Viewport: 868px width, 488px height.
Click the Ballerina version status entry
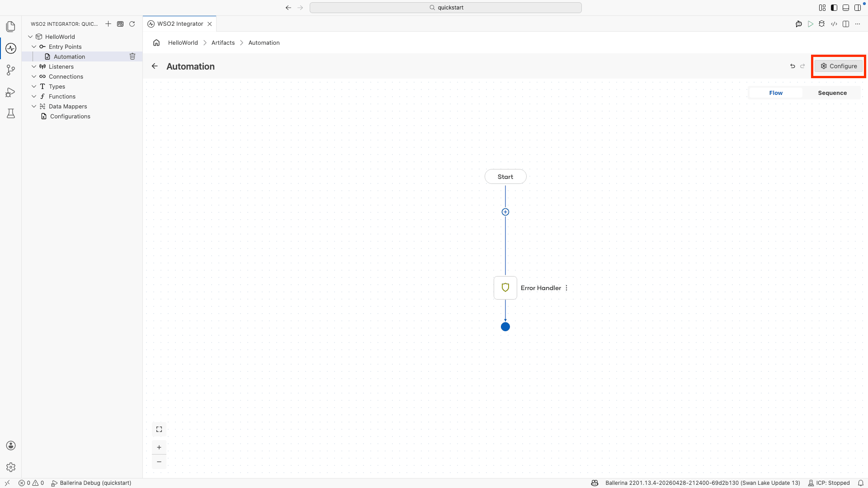click(703, 483)
